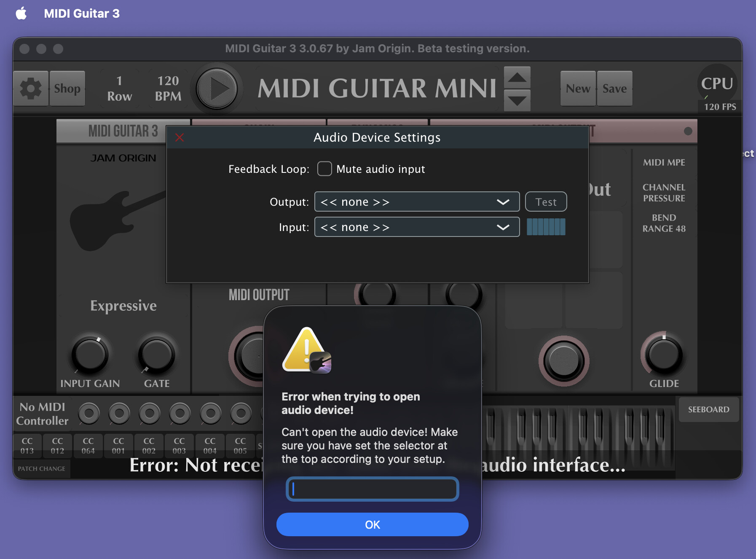Click the INPUT GAIN knob
This screenshot has height=559, width=756.
(90, 355)
